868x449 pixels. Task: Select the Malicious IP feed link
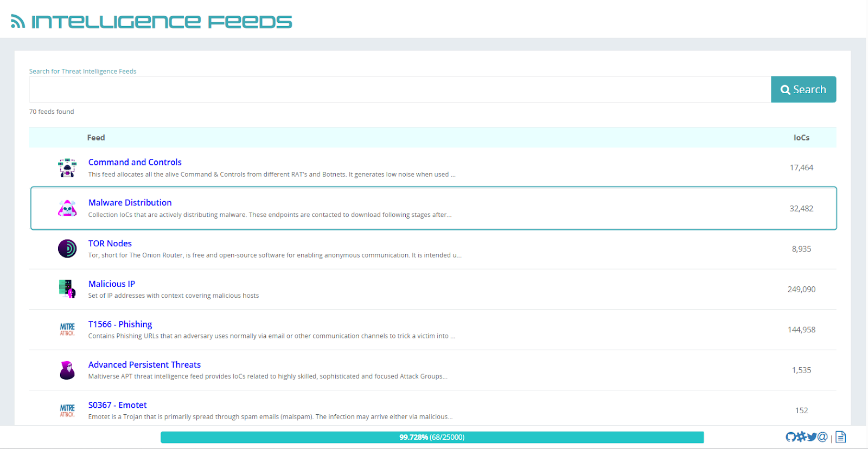(x=111, y=284)
